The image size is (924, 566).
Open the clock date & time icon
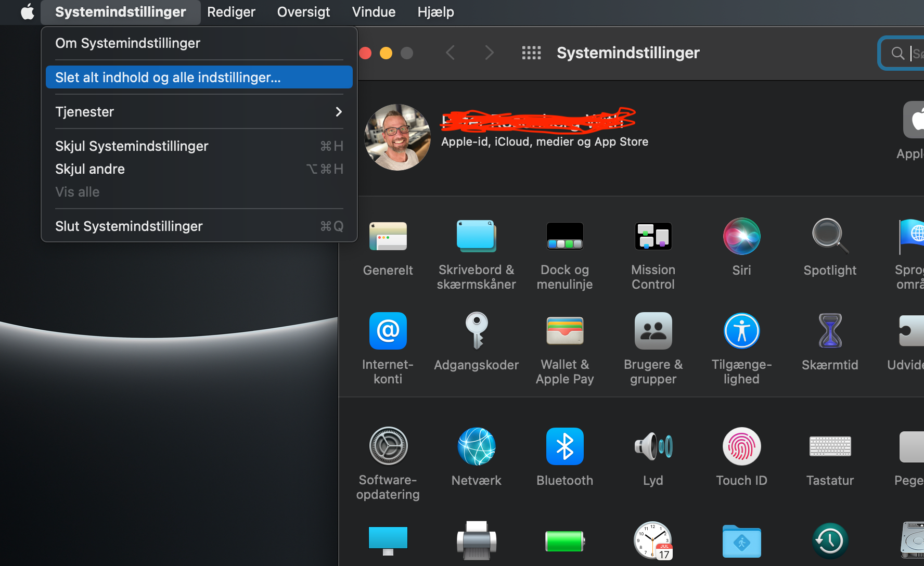pyautogui.click(x=653, y=541)
